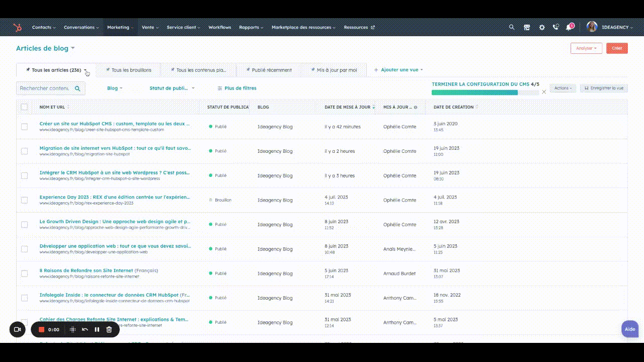The width and height of the screenshot is (644, 362).
Task: Sort by Date de création column arrows
Action: 476,107
